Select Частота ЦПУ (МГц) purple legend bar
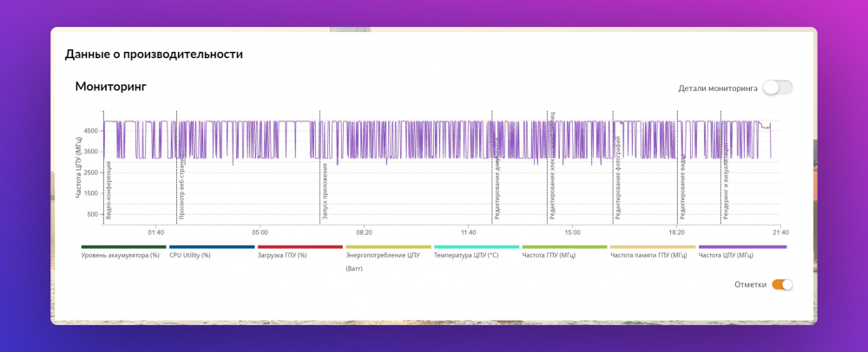868x352 pixels. pyautogui.click(x=742, y=247)
